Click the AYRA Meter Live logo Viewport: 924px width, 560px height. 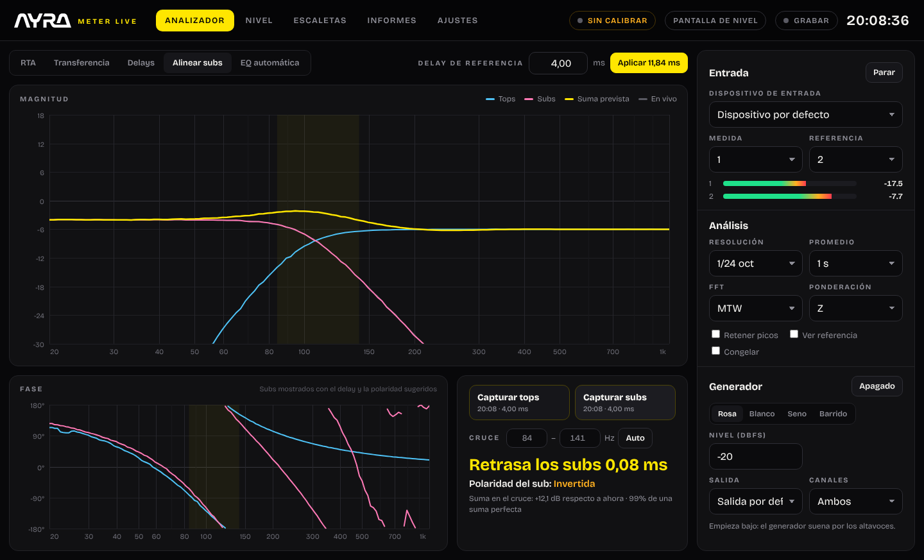pyautogui.click(x=76, y=21)
